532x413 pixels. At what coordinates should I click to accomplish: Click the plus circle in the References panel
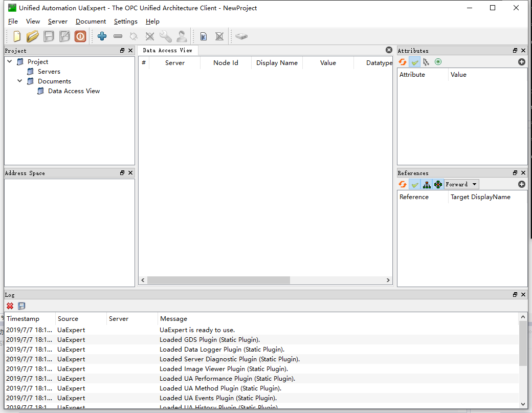[522, 184]
